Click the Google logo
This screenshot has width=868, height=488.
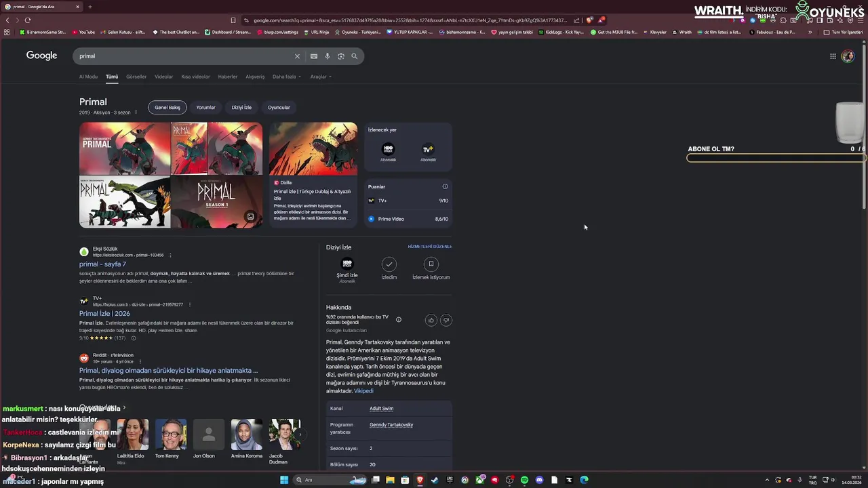click(x=41, y=56)
